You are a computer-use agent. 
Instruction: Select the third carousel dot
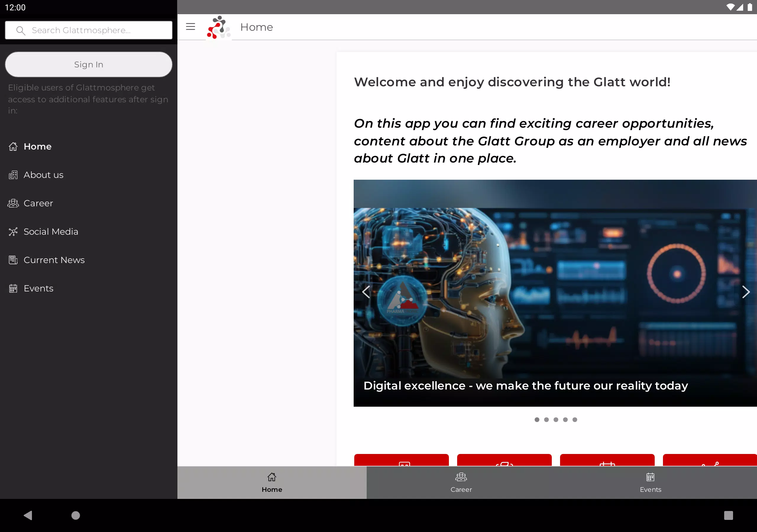[556, 420]
